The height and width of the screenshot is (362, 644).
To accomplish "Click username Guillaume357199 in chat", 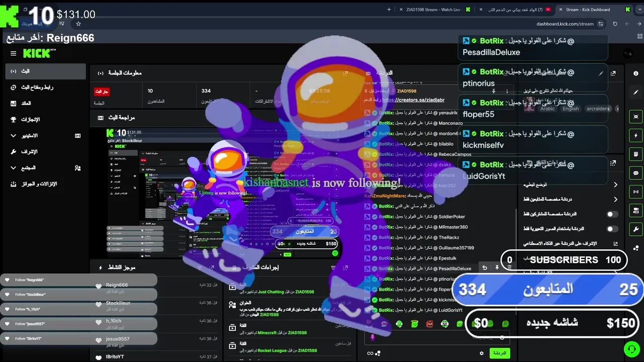I will [x=456, y=248].
